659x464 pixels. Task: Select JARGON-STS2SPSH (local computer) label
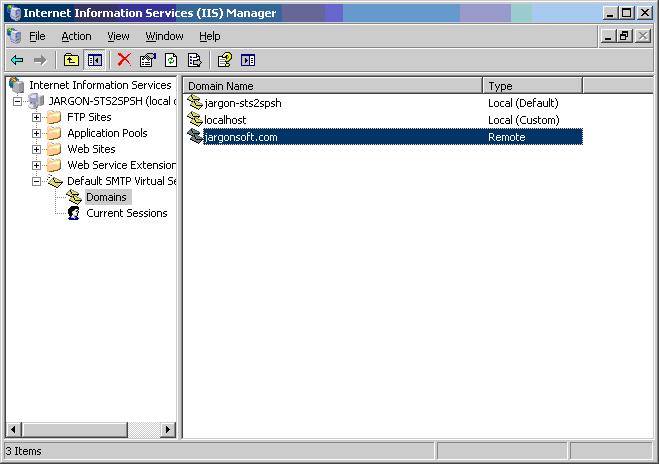[x=112, y=101]
